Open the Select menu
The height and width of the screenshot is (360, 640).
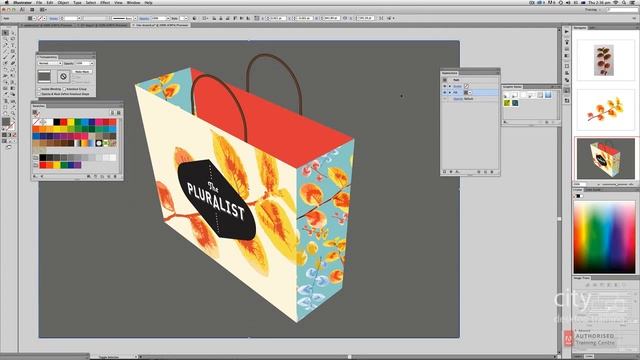(91, 2)
